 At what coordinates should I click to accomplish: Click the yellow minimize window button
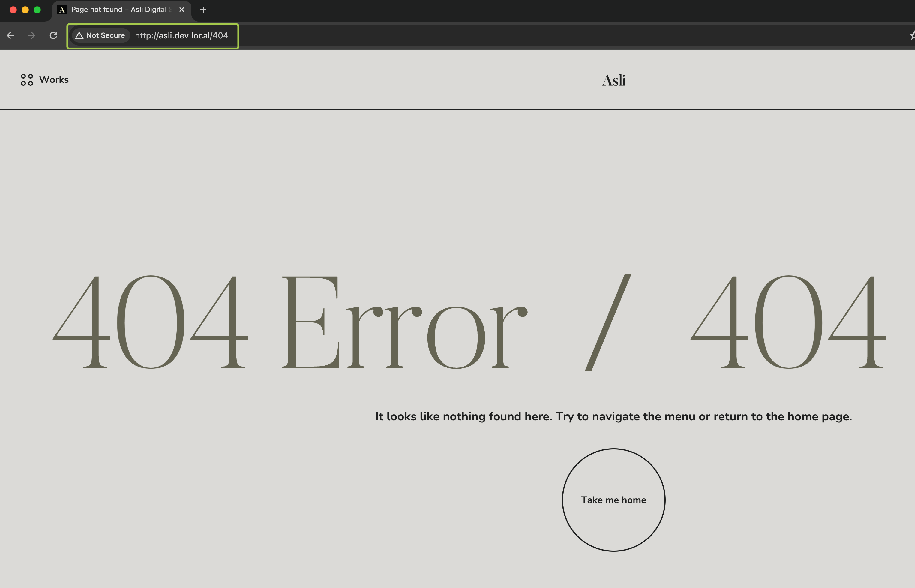pos(25,10)
